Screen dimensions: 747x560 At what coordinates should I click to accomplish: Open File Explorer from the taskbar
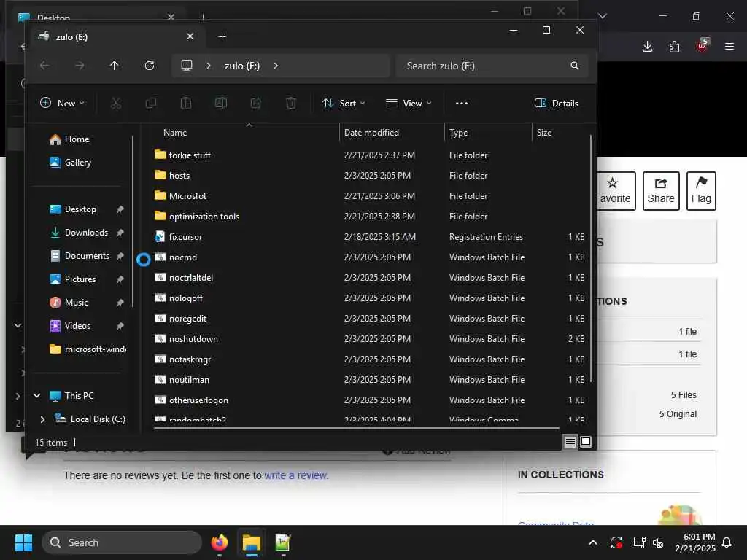pyautogui.click(x=251, y=542)
